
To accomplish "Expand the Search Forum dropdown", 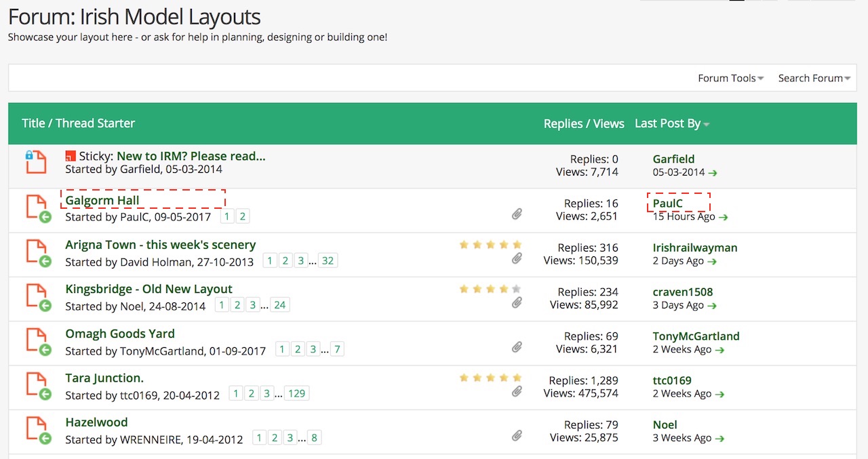I will [814, 78].
